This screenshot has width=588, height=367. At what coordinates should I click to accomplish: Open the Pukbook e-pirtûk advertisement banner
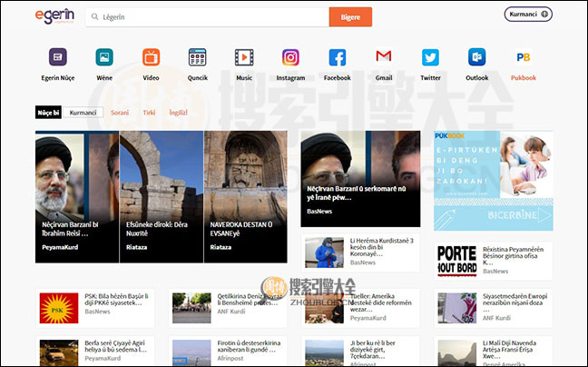click(493, 180)
